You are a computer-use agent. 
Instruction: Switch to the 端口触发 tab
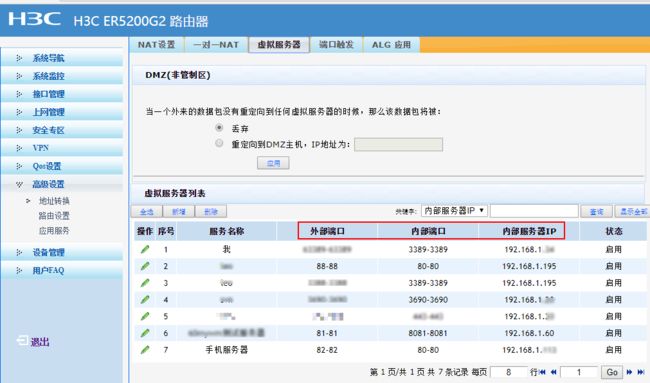[336, 45]
